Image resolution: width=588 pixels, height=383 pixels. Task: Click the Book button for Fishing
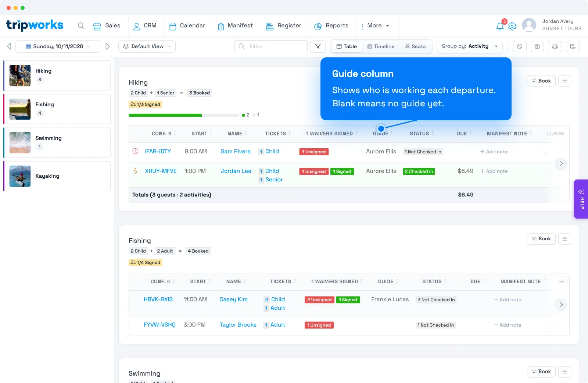click(x=541, y=239)
